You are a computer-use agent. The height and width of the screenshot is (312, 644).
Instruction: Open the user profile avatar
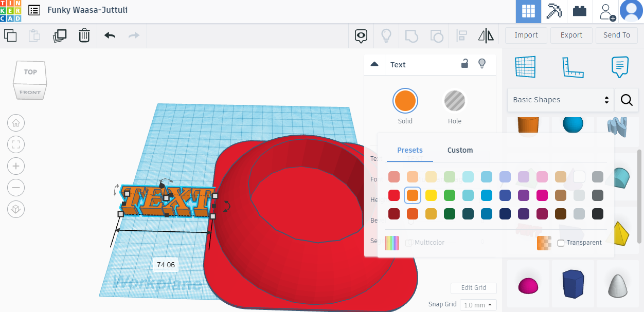[631, 11]
